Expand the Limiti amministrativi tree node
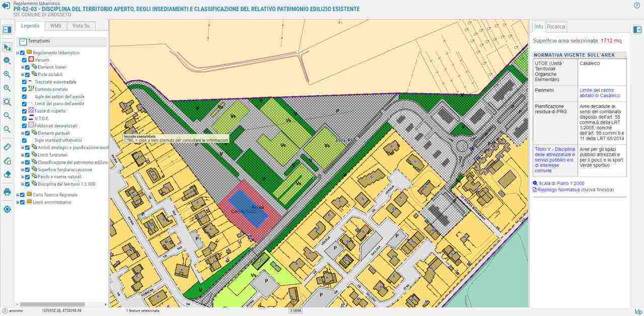 tap(18, 202)
